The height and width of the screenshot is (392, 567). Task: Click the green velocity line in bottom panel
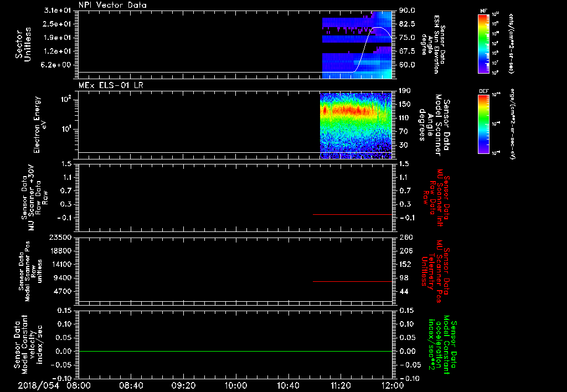(x=235, y=351)
